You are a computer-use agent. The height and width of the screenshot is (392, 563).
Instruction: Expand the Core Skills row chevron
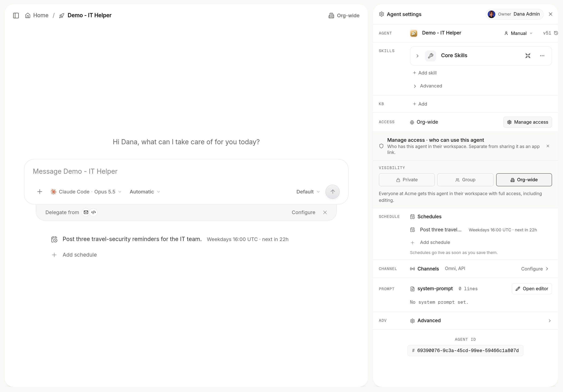click(x=417, y=56)
